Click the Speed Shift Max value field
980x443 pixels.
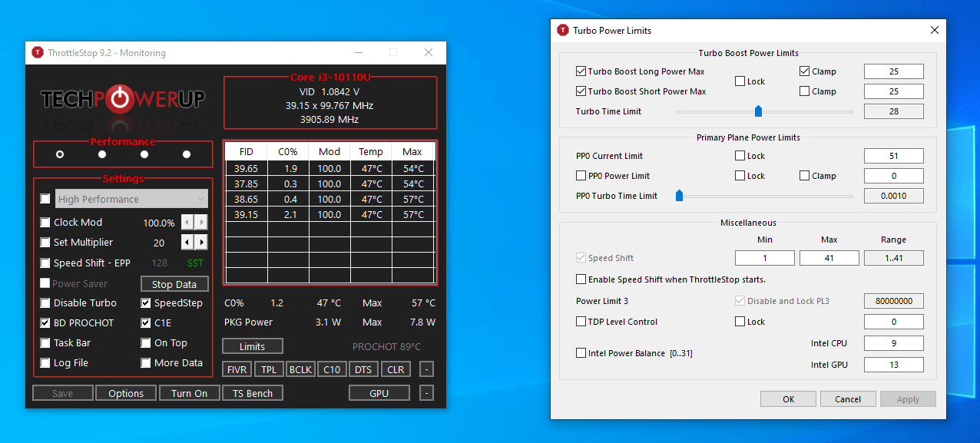(x=829, y=258)
